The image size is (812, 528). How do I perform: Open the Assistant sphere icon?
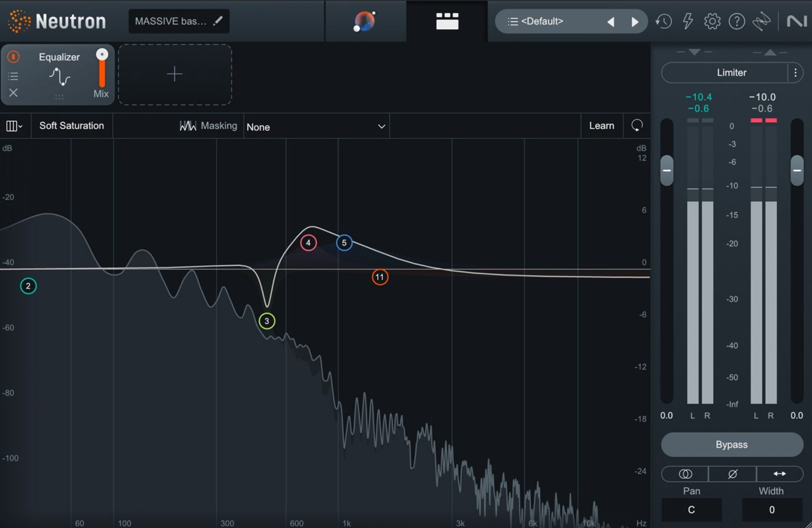tap(364, 21)
